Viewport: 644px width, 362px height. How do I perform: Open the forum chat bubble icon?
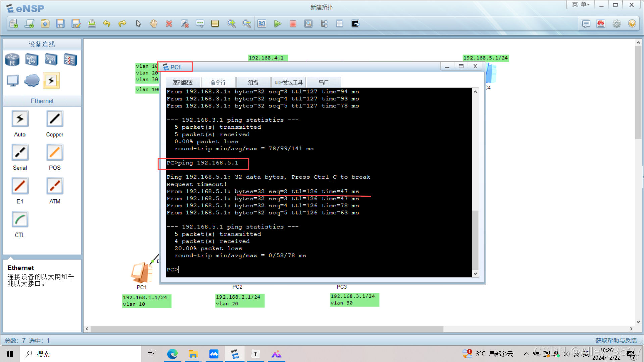click(586, 23)
